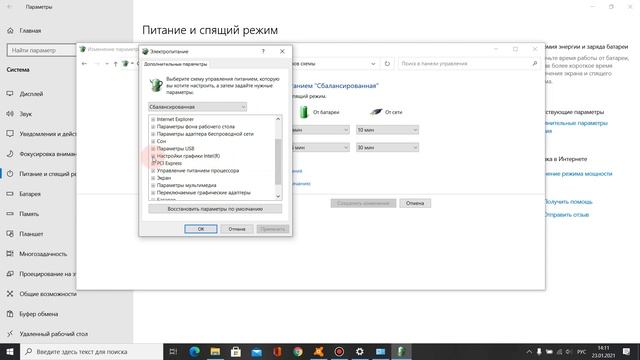Click the taskbar clock showing 14:11

[603, 351]
